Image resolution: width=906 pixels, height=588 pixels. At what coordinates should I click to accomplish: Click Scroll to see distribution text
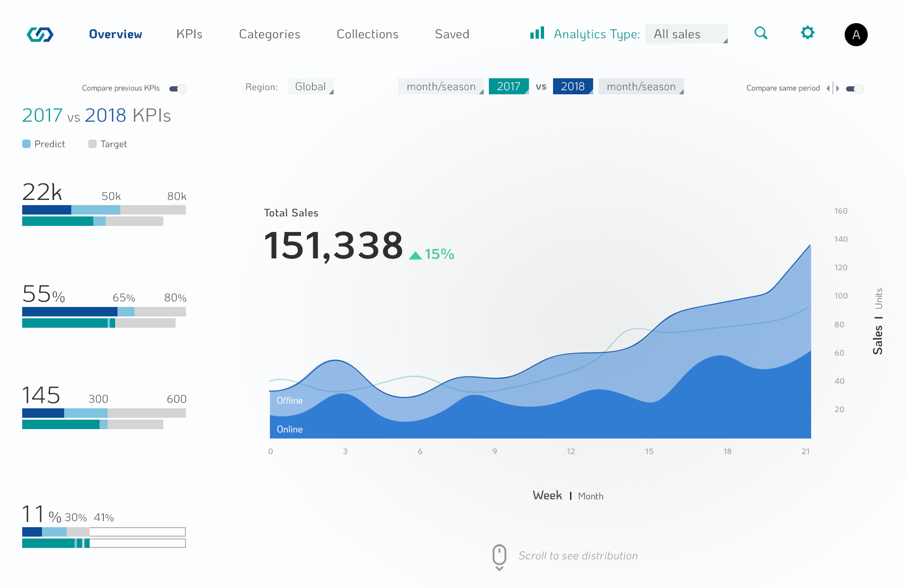[578, 556]
